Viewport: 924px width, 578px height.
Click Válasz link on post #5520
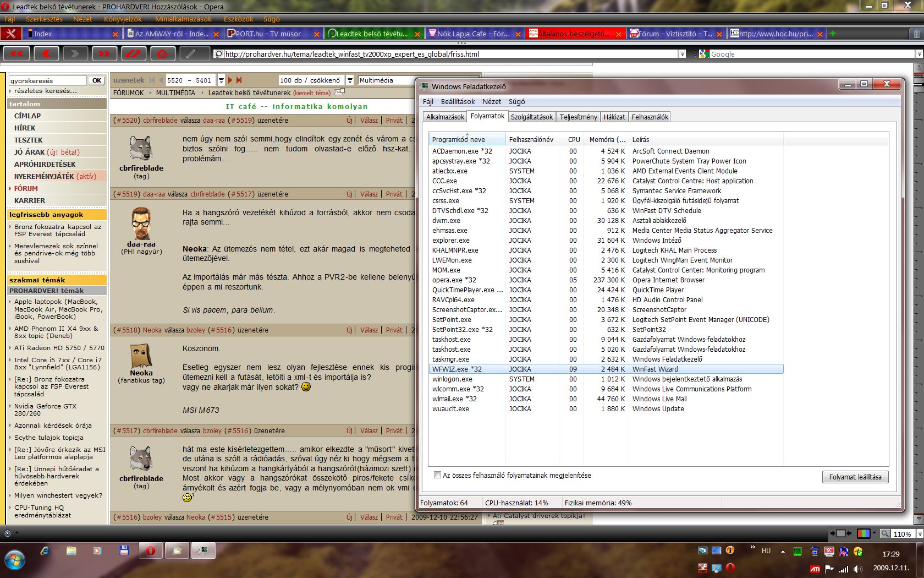369,120
